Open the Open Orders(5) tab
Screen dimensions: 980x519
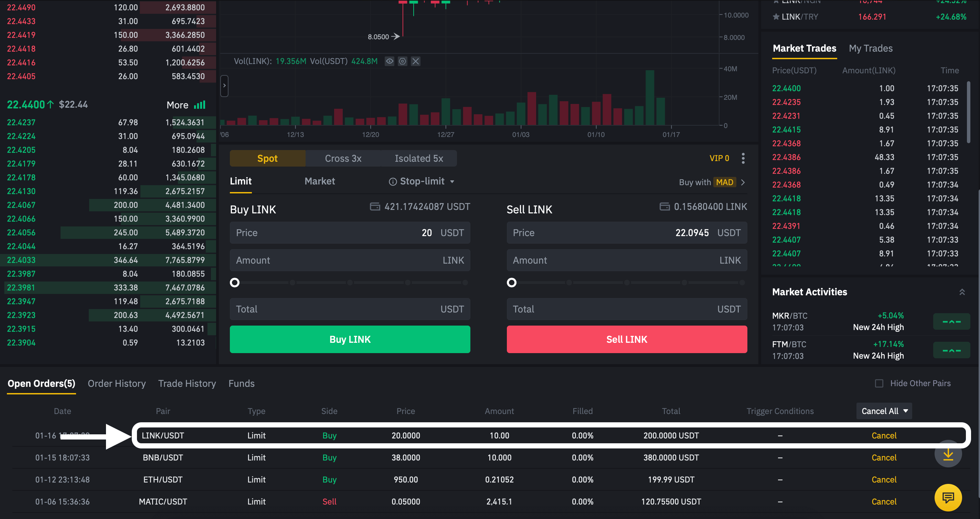[42, 383]
